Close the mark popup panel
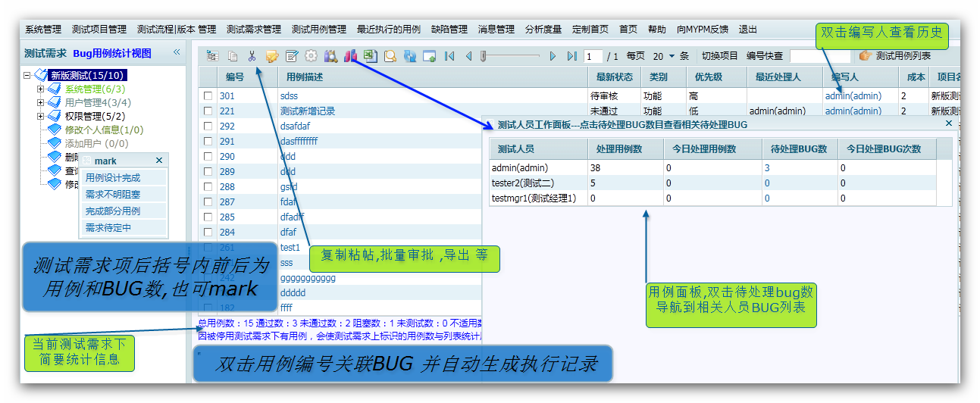The width and height of the screenshot is (980, 403). point(159,161)
